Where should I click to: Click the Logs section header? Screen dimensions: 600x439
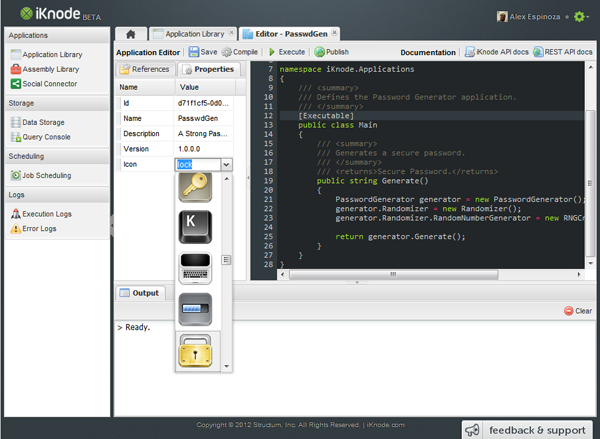point(57,195)
